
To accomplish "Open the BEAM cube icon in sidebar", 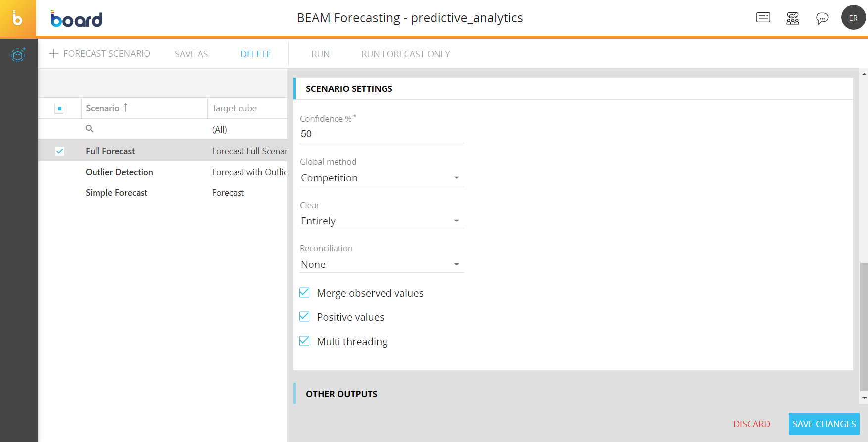I will [x=18, y=54].
